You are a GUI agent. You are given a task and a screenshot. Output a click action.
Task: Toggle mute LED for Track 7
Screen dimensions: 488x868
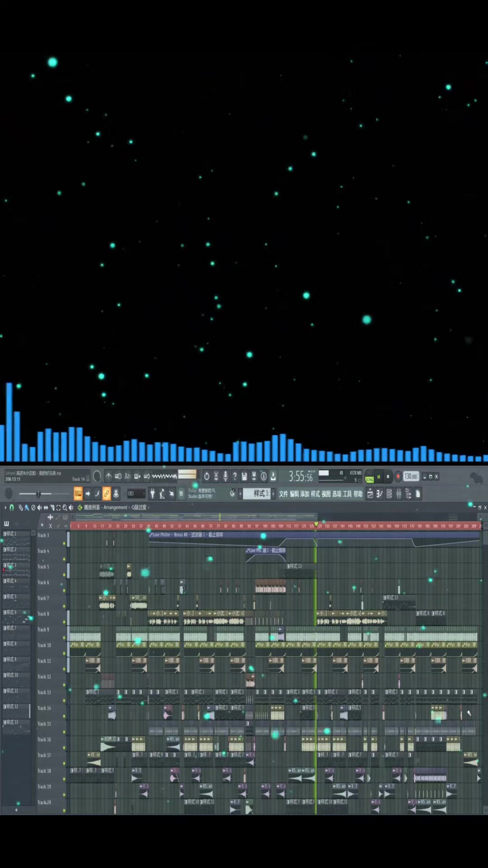pyautogui.click(x=64, y=607)
